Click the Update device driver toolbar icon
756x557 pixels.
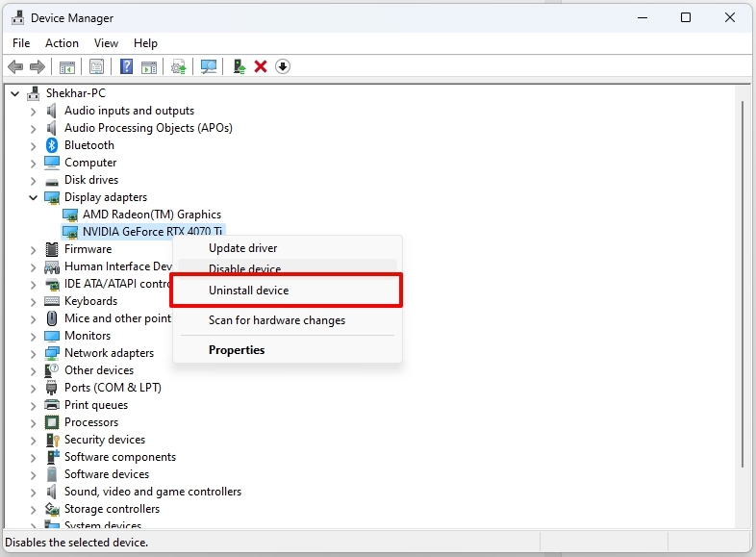click(x=239, y=66)
